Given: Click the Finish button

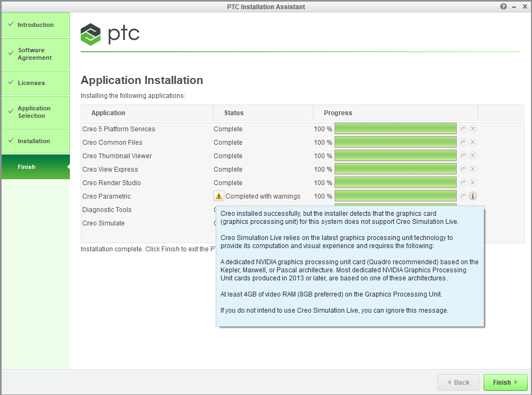Looking at the screenshot, I should (505, 383).
